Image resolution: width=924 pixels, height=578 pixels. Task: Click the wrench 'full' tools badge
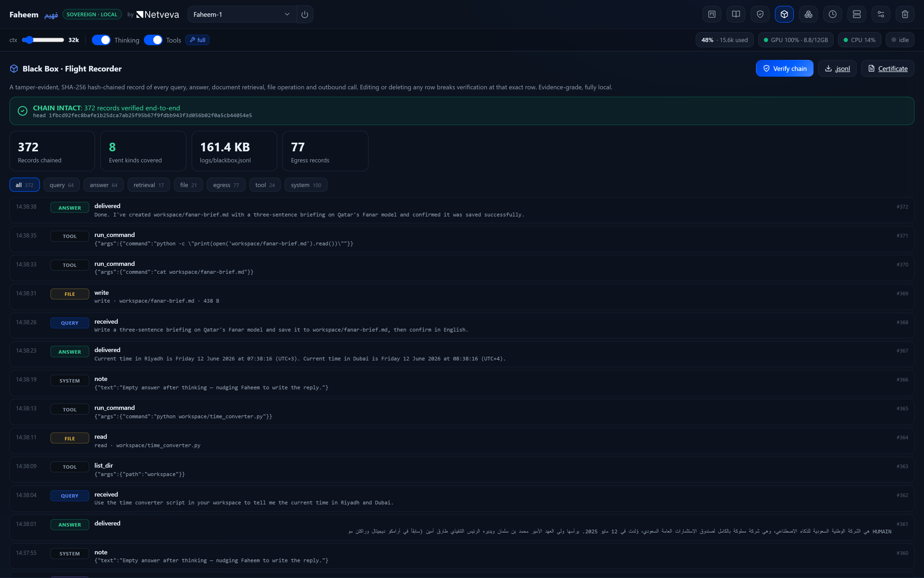click(197, 40)
